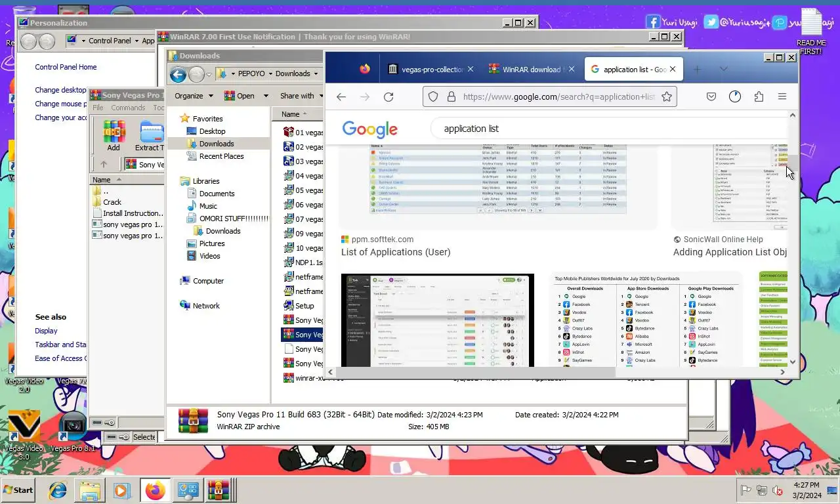Expand the arrow after PEPOYO in breadcrumb
This screenshot has height=504, width=840.
(270, 73)
